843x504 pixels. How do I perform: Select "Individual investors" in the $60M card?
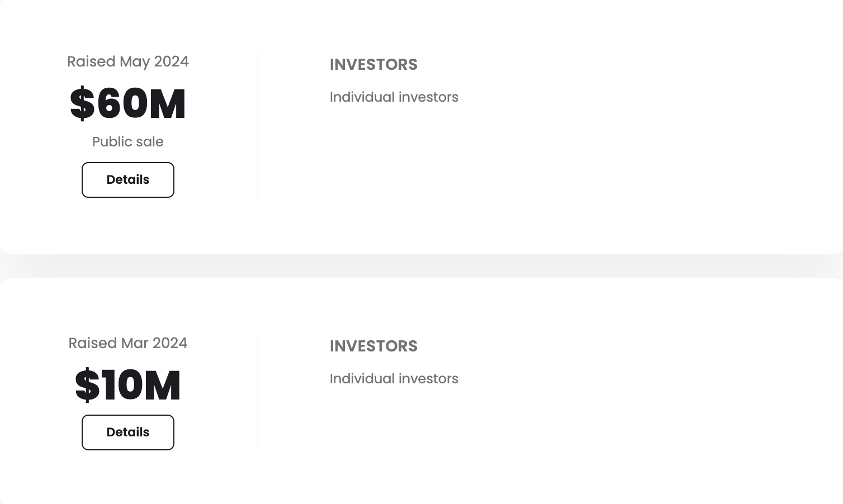coord(394,97)
